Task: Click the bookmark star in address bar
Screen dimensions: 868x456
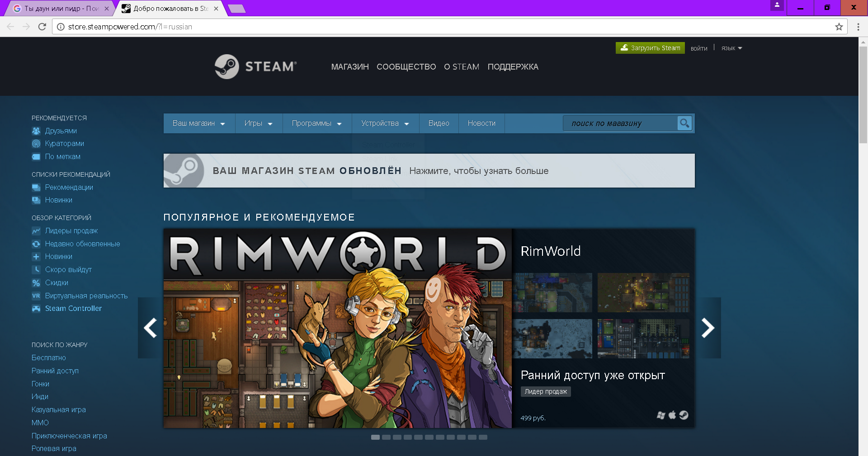Action: [839, 27]
